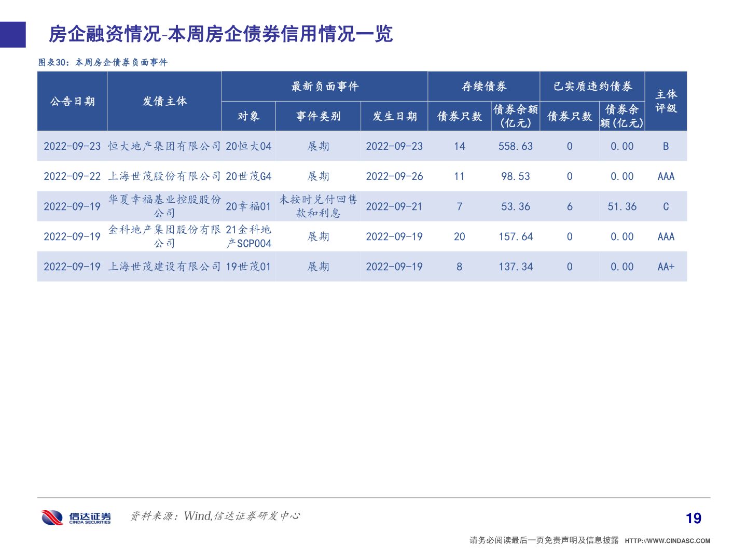Select the blue square accent beside the title

(x=12, y=34)
